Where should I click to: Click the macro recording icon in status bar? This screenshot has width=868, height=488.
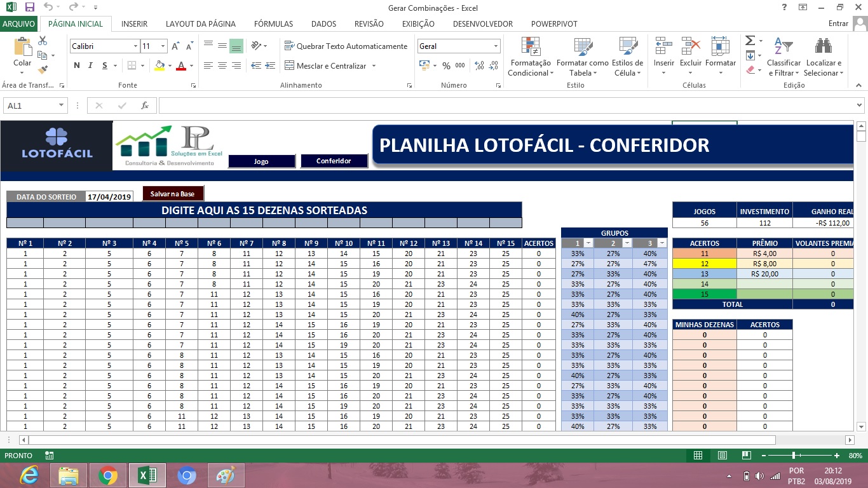point(50,456)
